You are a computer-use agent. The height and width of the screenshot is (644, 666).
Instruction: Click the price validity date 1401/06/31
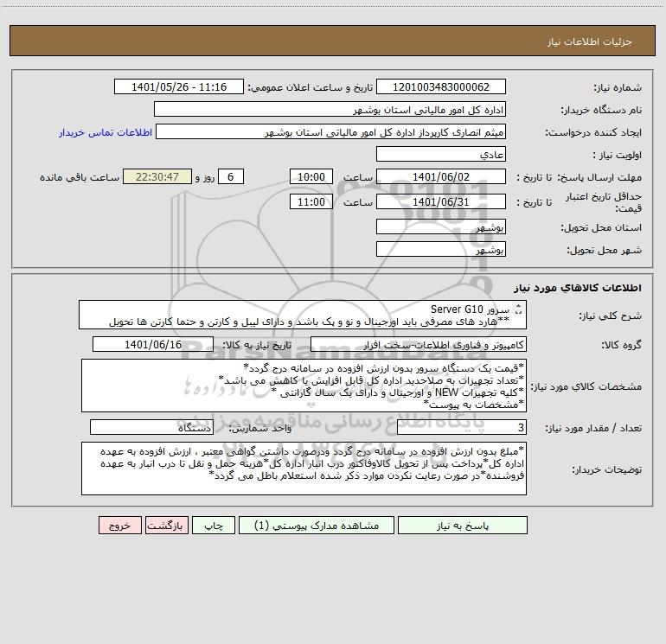pyautogui.click(x=441, y=201)
